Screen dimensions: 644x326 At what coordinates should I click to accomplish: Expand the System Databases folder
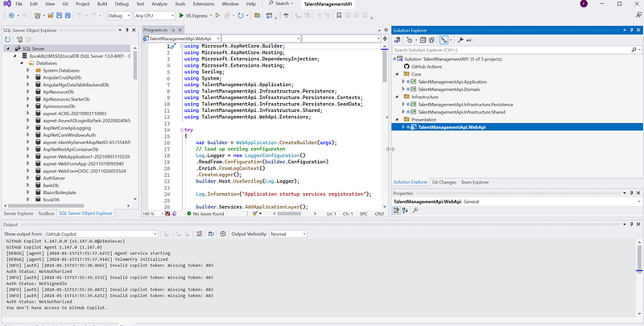click(x=28, y=70)
